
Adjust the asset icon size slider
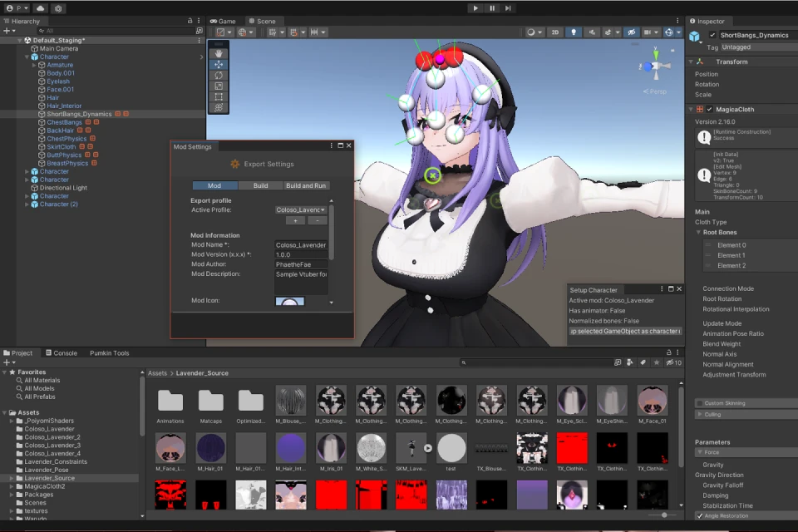click(x=663, y=515)
